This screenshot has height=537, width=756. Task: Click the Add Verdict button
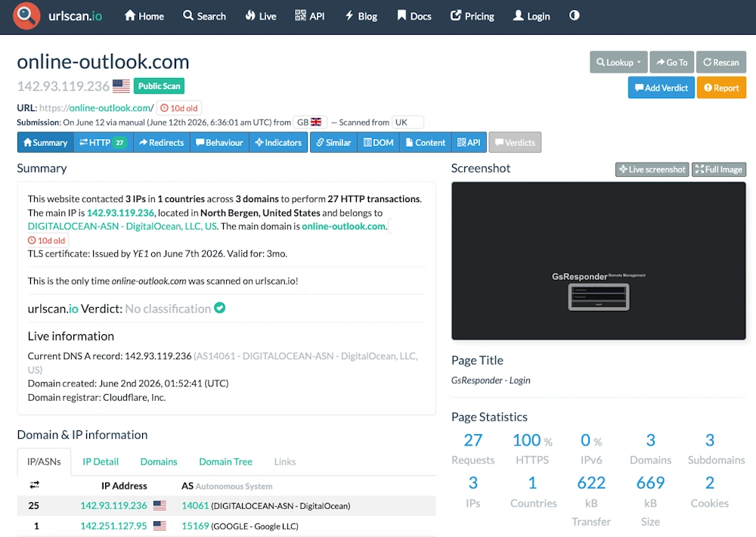pyautogui.click(x=661, y=88)
